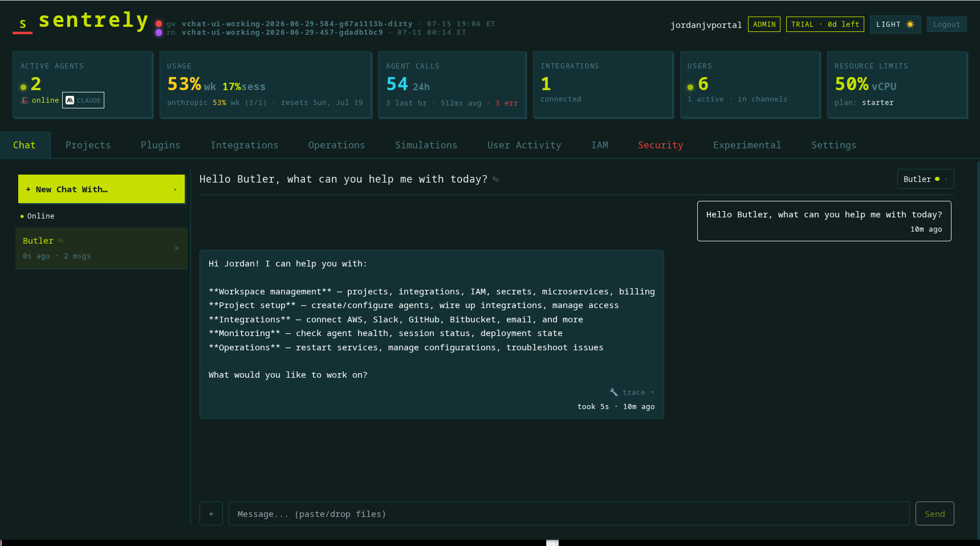Click the '1 active · in channels' text
The image size is (980, 546).
click(737, 99)
